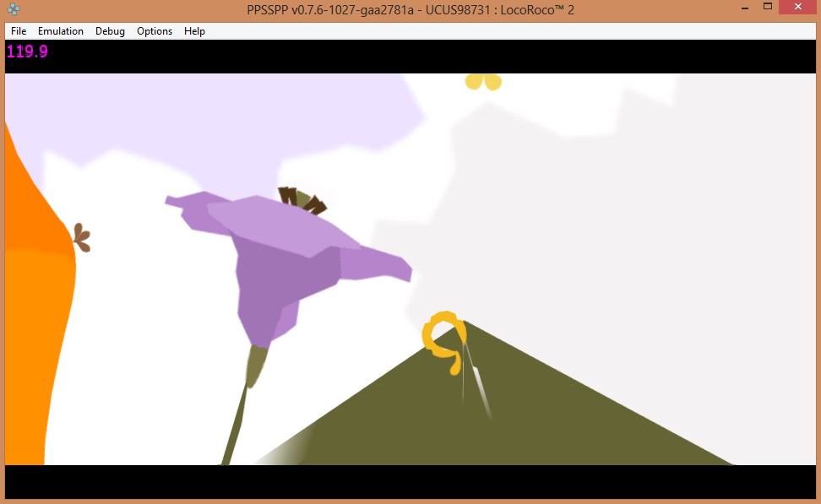Screen dimensions: 821x504
Task: Expand the Options menu
Action: pyautogui.click(x=155, y=31)
